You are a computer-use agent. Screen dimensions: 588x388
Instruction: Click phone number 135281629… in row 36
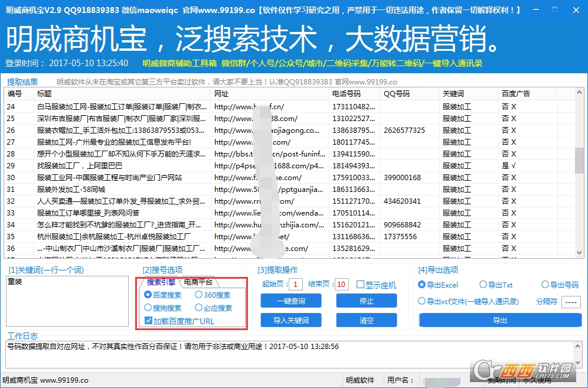[353, 249]
